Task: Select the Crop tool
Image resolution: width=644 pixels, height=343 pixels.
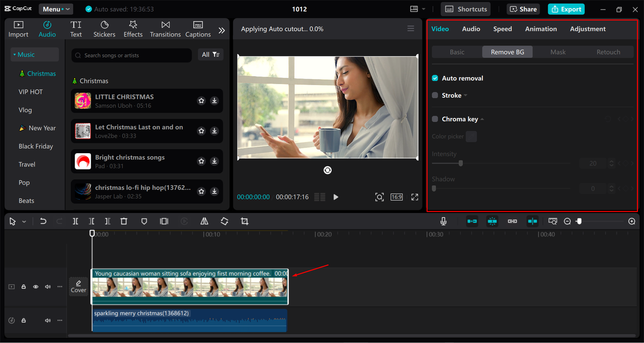Action: (245, 221)
